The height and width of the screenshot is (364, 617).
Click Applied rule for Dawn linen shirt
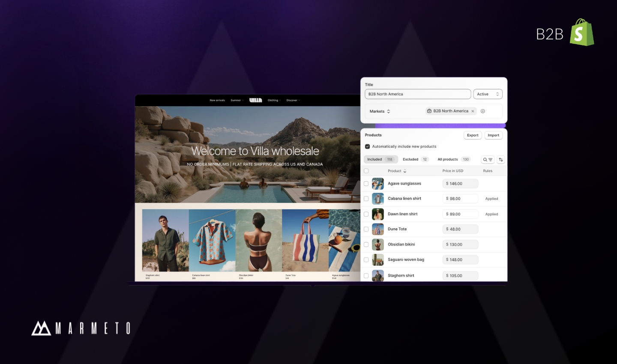click(491, 214)
